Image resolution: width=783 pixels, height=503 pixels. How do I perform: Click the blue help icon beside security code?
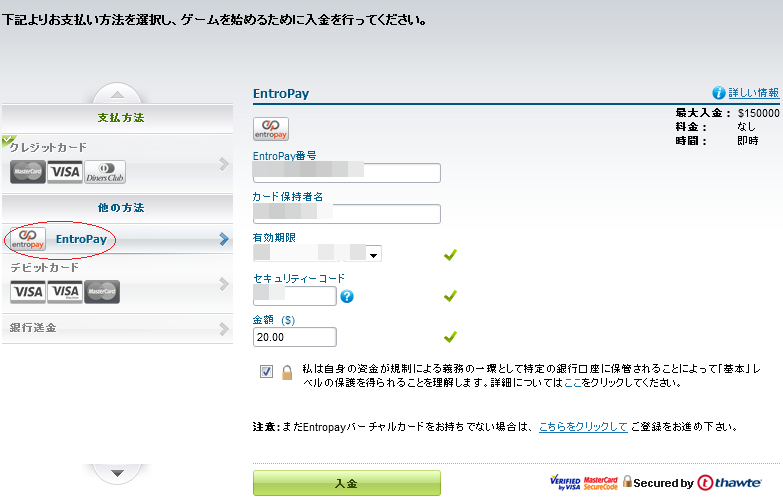(347, 296)
